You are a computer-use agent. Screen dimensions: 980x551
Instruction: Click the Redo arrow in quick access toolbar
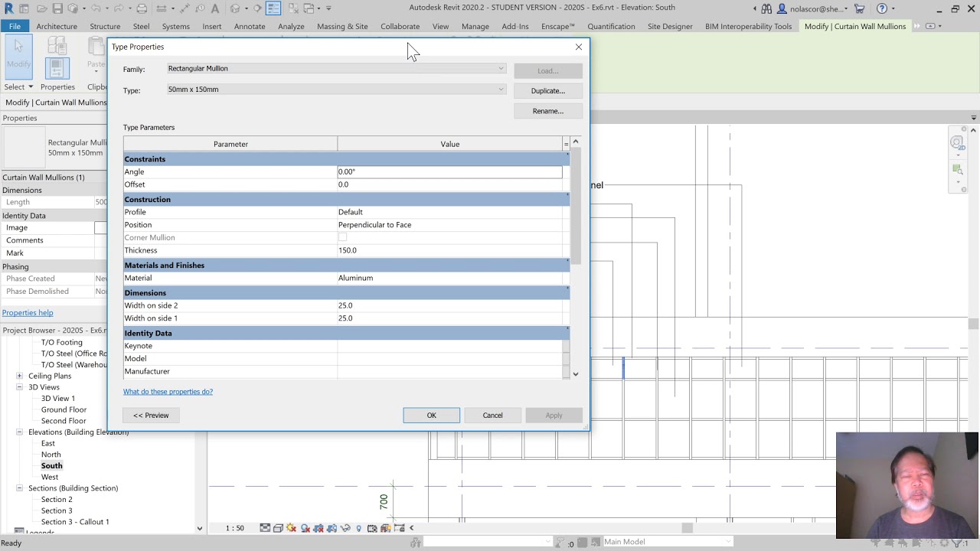pyautogui.click(x=119, y=8)
